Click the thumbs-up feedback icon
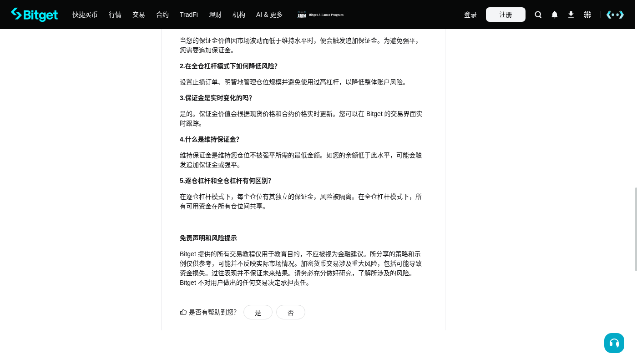Screen dimensions: 637x364 pyautogui.click(x=183, y=312)
